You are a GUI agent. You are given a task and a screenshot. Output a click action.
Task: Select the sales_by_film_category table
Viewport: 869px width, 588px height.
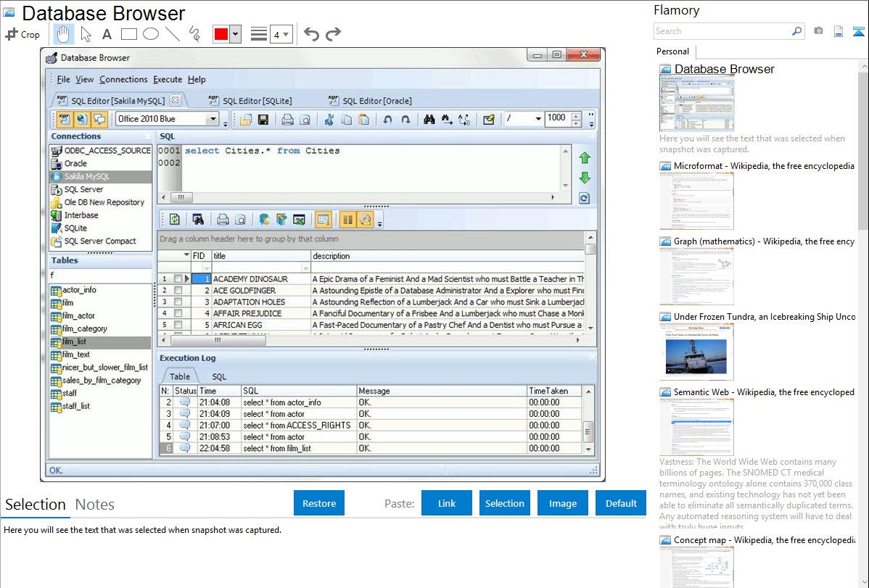click(x=102, y=380)
